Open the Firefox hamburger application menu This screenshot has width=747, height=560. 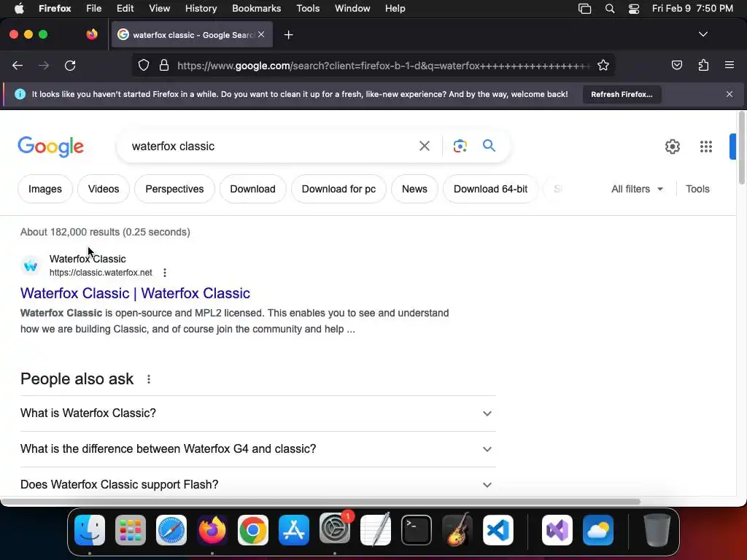[x=729, y=65]
